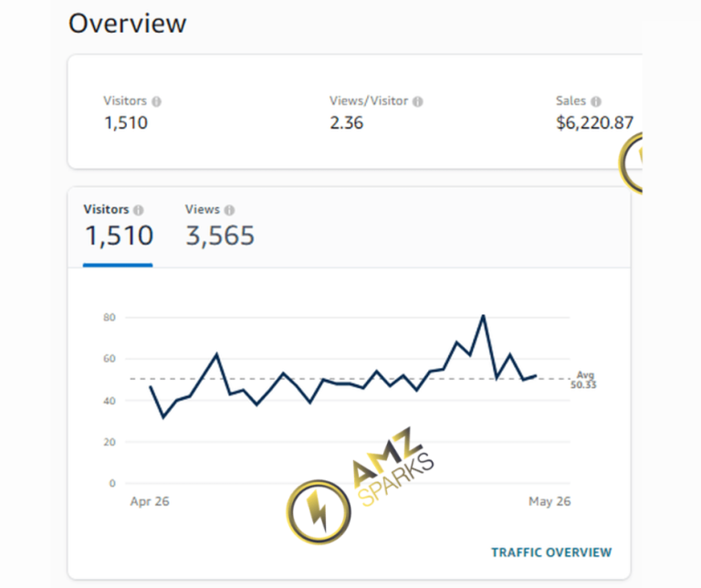Click info icon on the Views chart tab
This screenshot has height=588, width=701.
(x=229, y=210)
